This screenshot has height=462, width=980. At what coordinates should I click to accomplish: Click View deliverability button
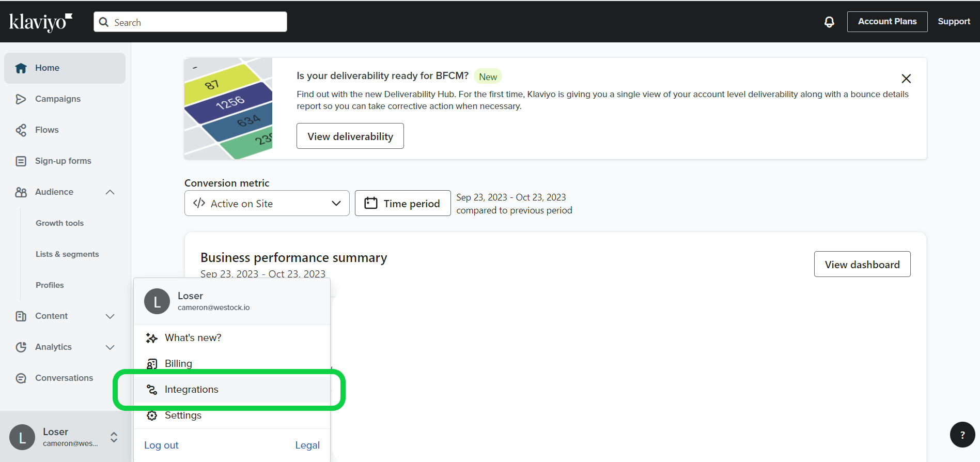[350, 136]
